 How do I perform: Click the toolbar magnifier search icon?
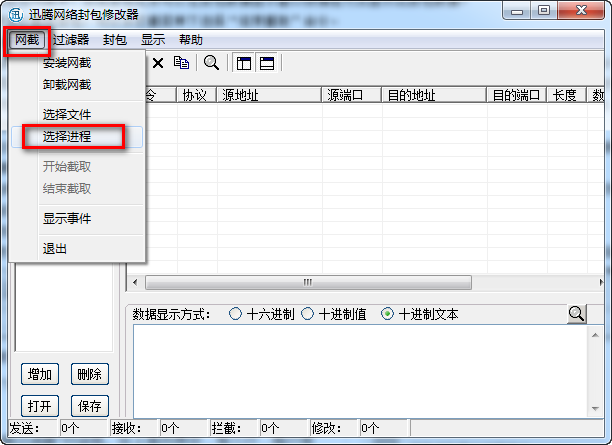coord(211,63)
